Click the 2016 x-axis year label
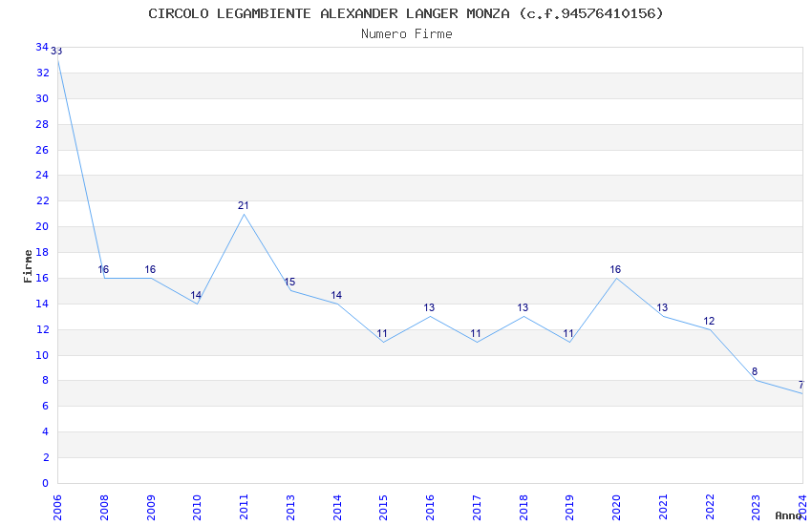The height and width of the screenshot is (525, 812). coord(430,508)
